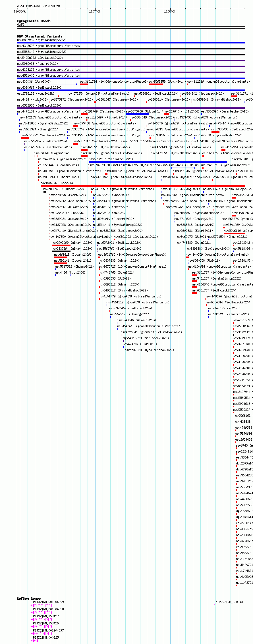The image size is (253, 644).
Task: Click variant label nsv6391792 (Sedlazeck2020)
Action: pos(43,136)
